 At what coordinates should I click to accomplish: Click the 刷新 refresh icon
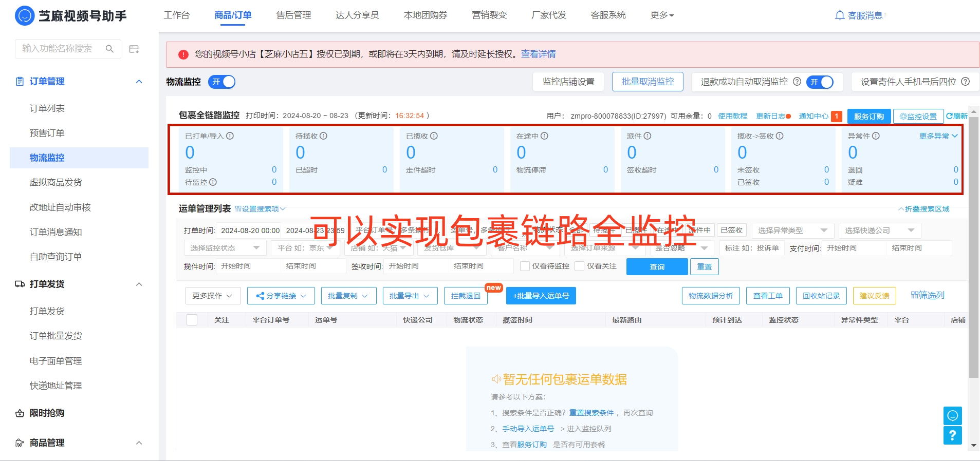(949, 117)
